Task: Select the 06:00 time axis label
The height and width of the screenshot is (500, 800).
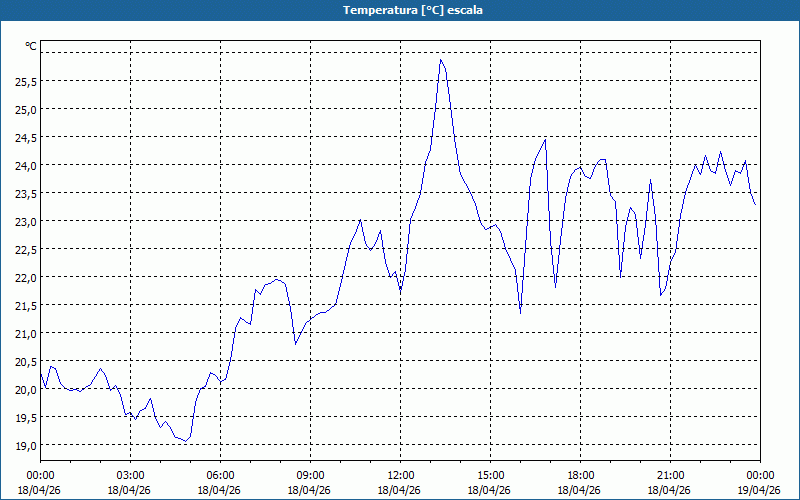Action: pos(221,475)
